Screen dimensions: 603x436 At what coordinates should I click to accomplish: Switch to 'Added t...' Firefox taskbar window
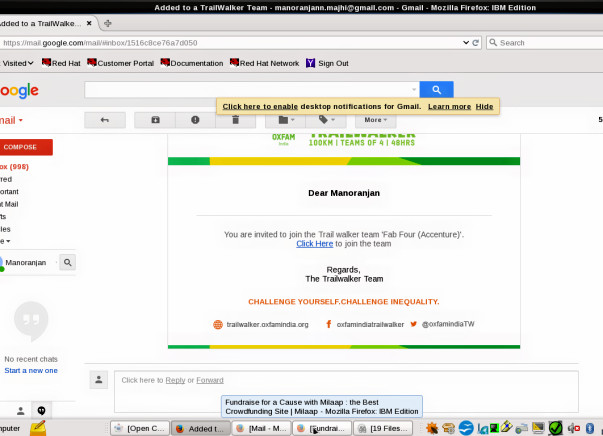[201, 428]
